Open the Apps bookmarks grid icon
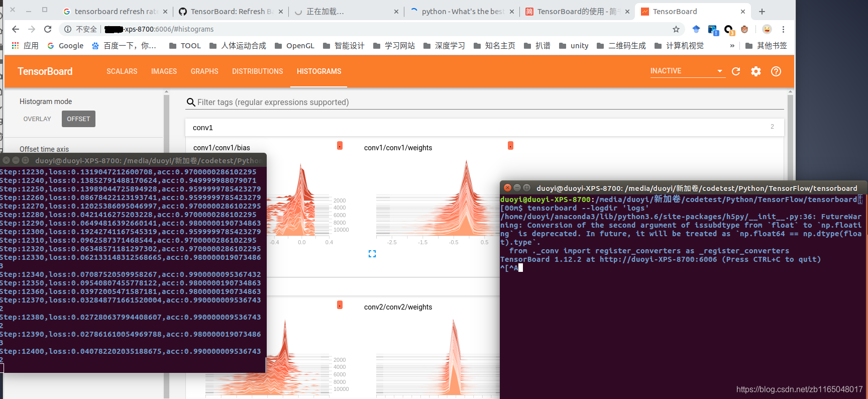This screenshot has width=868, height=399. (x=15, y=46)
